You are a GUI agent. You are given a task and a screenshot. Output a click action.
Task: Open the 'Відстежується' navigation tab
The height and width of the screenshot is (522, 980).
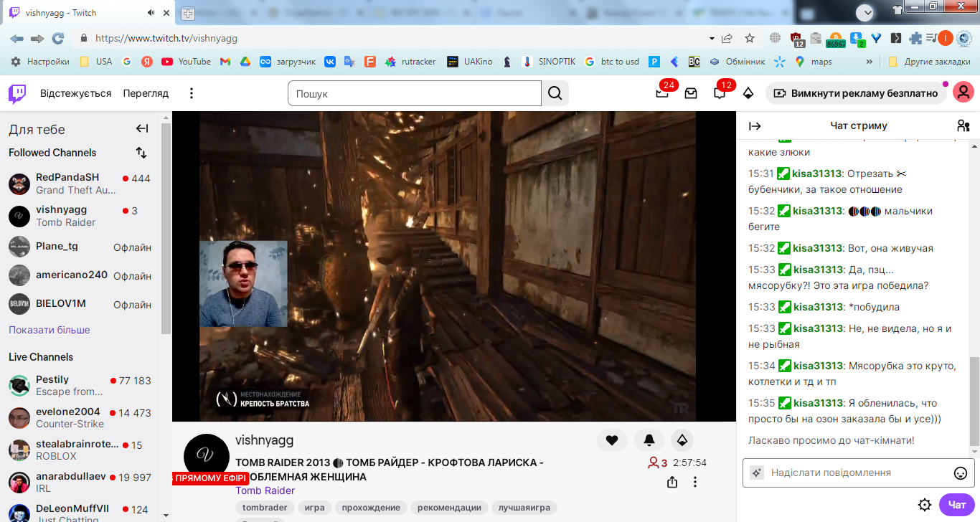pos(76,93)
